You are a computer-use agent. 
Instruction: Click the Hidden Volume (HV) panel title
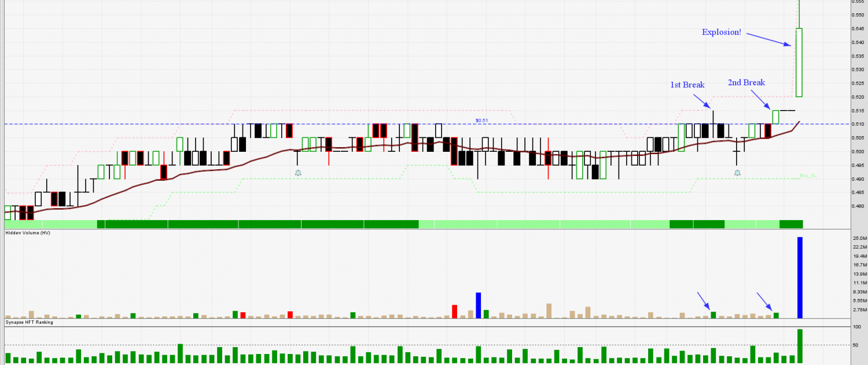point(28,233)
